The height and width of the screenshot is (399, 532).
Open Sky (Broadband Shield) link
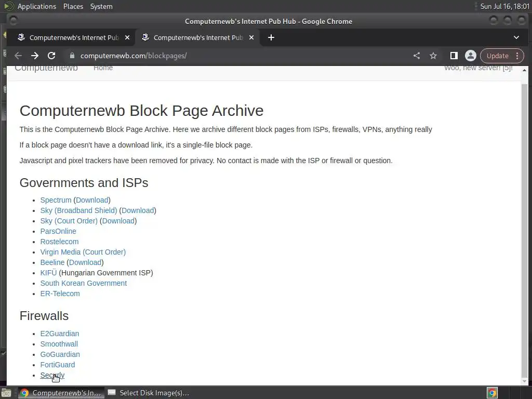(x=79, y=210)
